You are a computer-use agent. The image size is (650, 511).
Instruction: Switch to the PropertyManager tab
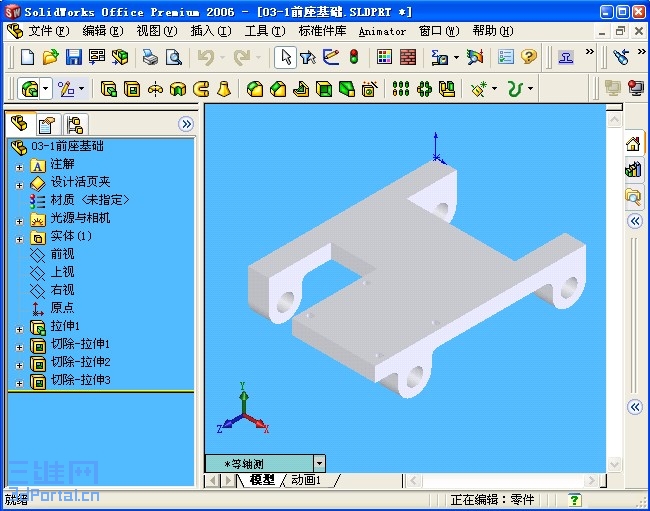point(46,124)
